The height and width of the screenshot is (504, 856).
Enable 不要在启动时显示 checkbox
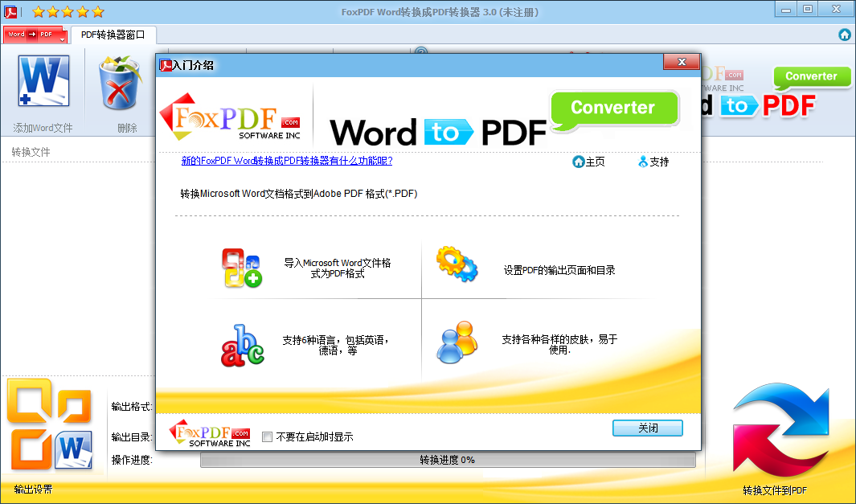click(x=268, y=436)
